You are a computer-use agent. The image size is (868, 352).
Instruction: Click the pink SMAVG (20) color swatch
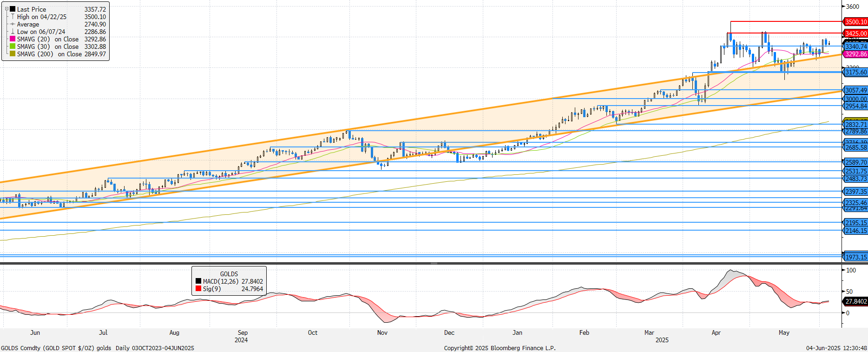coord(13,39)
